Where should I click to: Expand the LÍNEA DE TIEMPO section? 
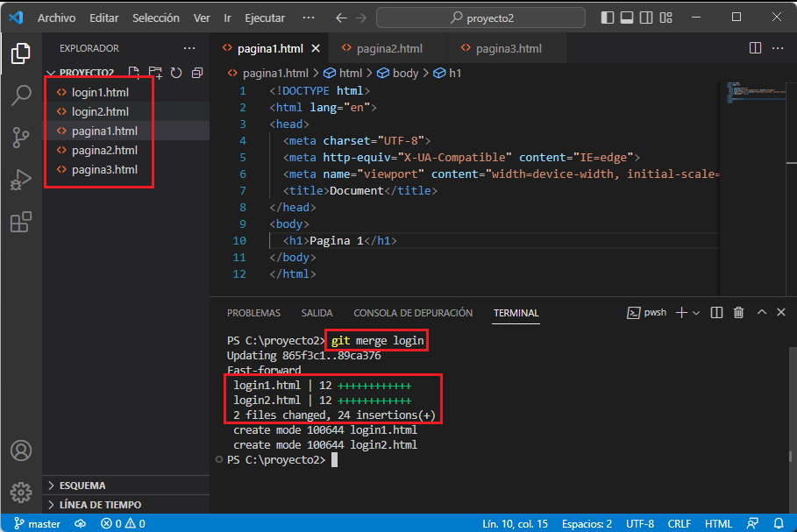click(x=126, y=505)
